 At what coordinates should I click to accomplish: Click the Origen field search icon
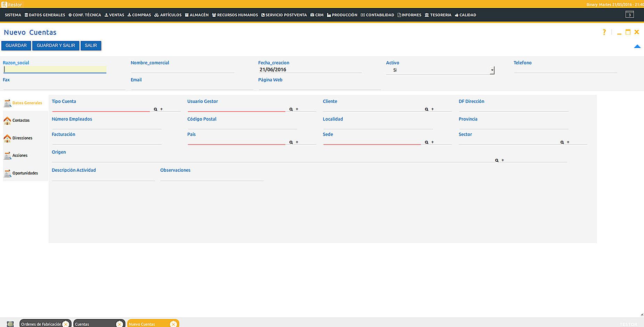tap(497, 161)
